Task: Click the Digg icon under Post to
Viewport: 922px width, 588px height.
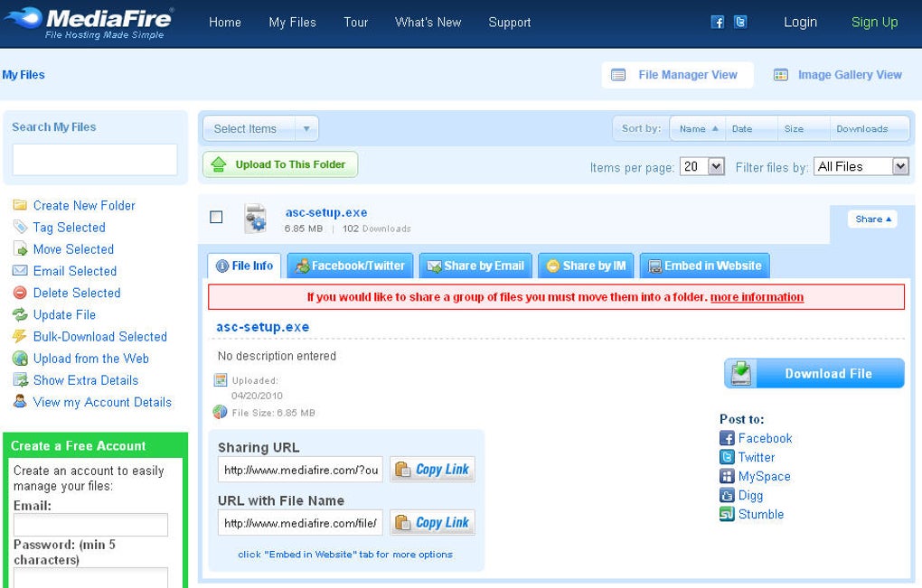Action: (727, 495)
